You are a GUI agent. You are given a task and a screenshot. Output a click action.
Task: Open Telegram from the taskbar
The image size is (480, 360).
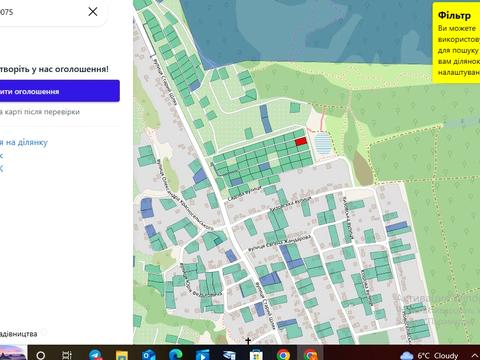(96, 355)
